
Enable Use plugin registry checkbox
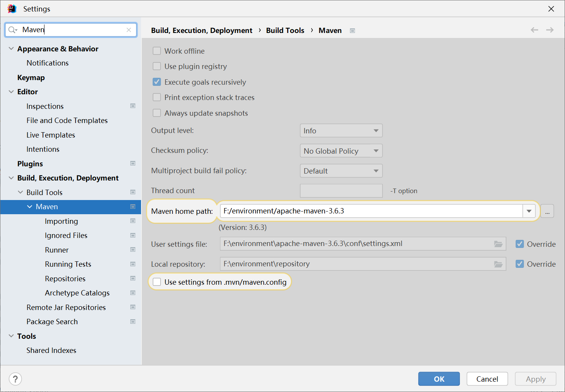tap(157, 66)
